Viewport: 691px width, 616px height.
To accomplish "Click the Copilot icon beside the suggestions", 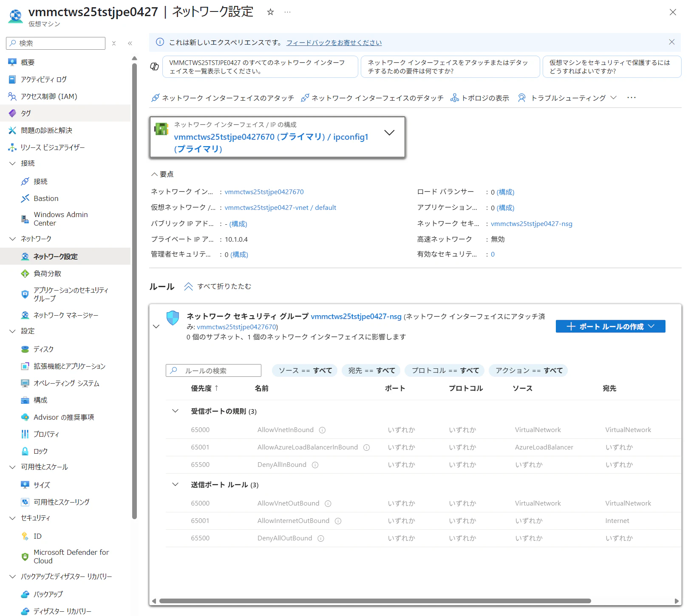I will point(155,66).
